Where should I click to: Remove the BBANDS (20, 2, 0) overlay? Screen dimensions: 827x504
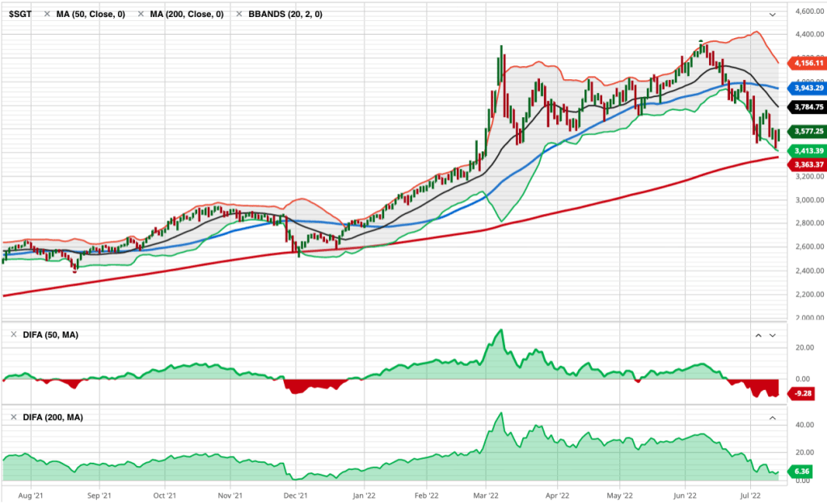(239, 15)
